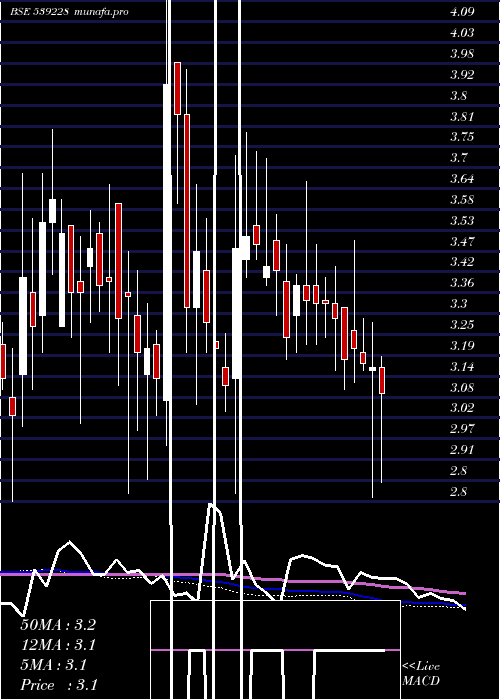The height and width of the screenshot is (700, 500).
Task: Select the 3.98 price axis label
Action: pyautogui.click(x=462, y=54)
